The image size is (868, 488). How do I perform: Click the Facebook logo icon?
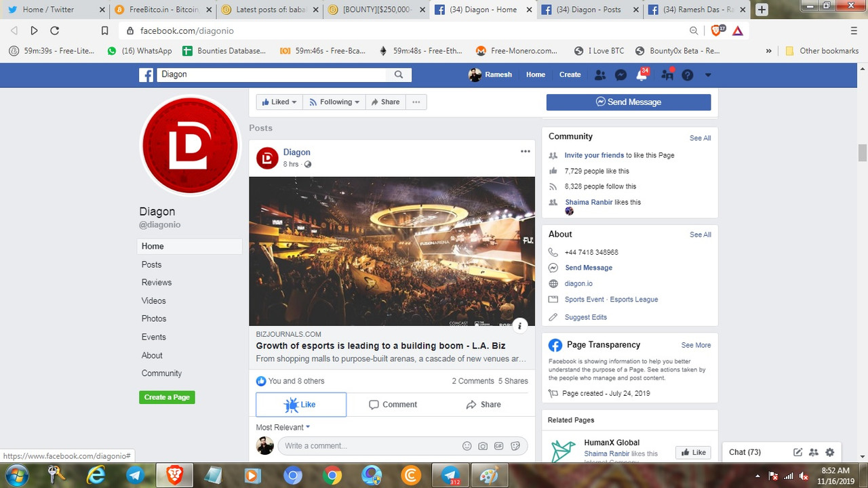pos(146,75)
